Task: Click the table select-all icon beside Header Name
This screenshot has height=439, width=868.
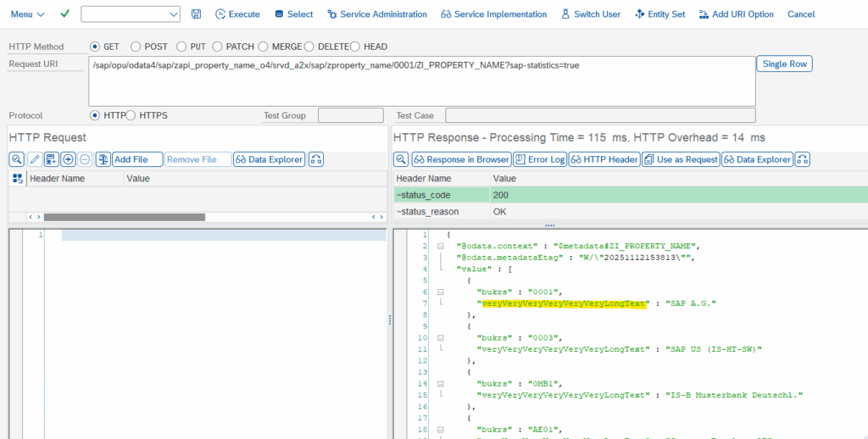Action: click(x=17, y=179)
